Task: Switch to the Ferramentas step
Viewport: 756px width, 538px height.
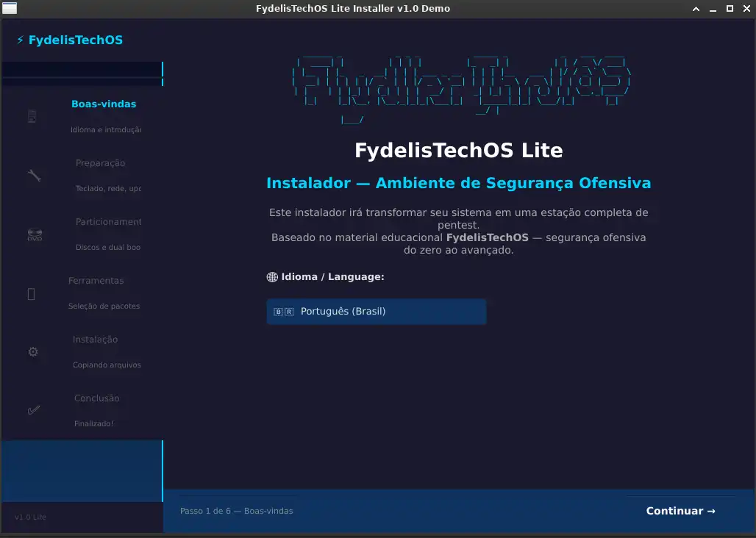Action: click(x=96, y=280)
